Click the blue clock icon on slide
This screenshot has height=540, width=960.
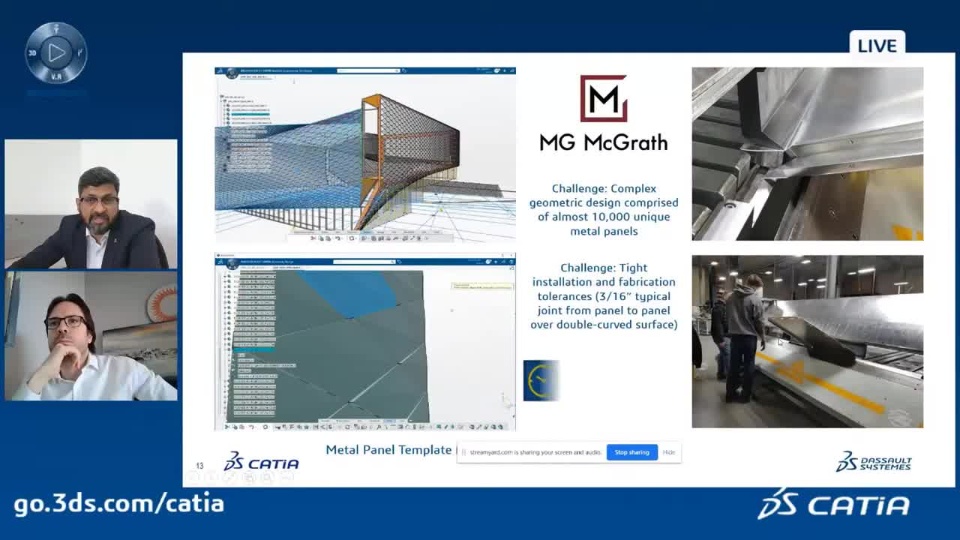pyautogui.click(x=541, y=381)
